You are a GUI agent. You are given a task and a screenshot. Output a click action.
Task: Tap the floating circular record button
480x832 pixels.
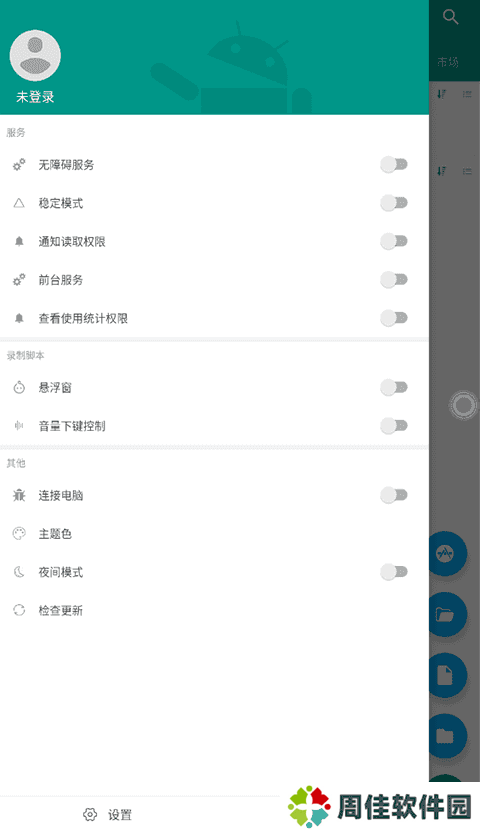[463, 406]
